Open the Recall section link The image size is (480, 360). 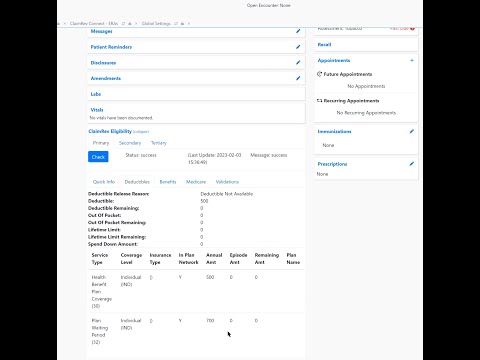(x=324, y=45)
